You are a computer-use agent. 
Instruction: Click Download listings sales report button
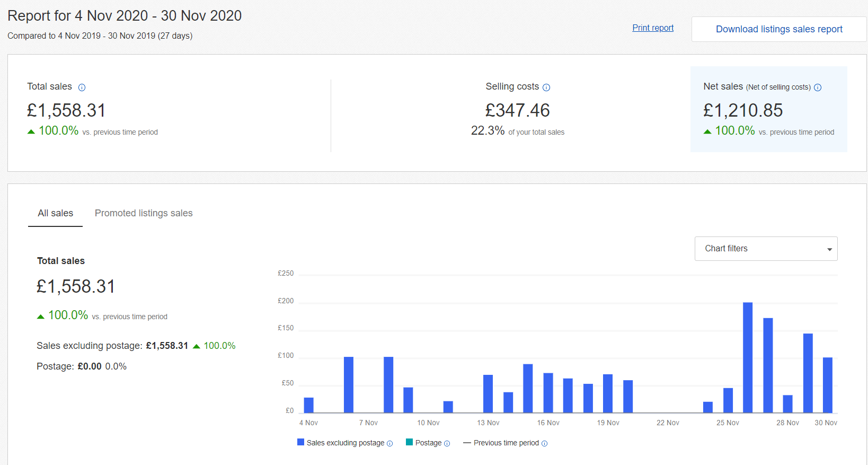(779, 29)
